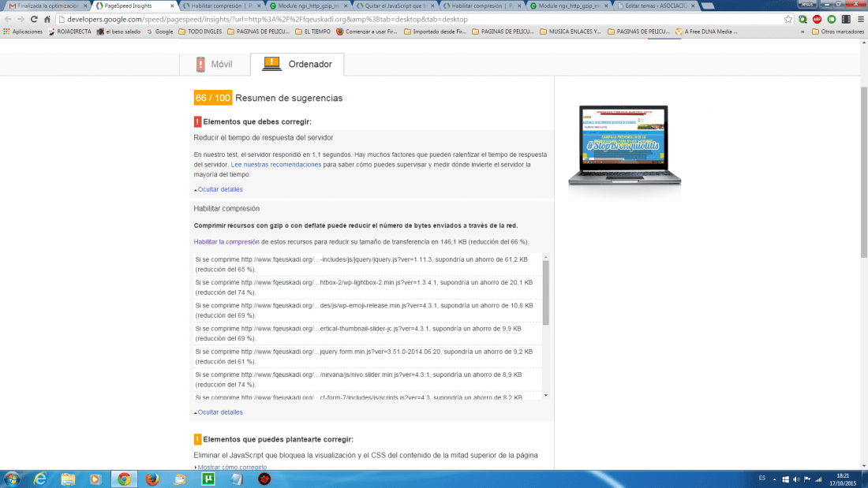Open the MUSICA ENLACES Y... bookmark folder
The height and width of the screenshot is (488, 868).
571,32
